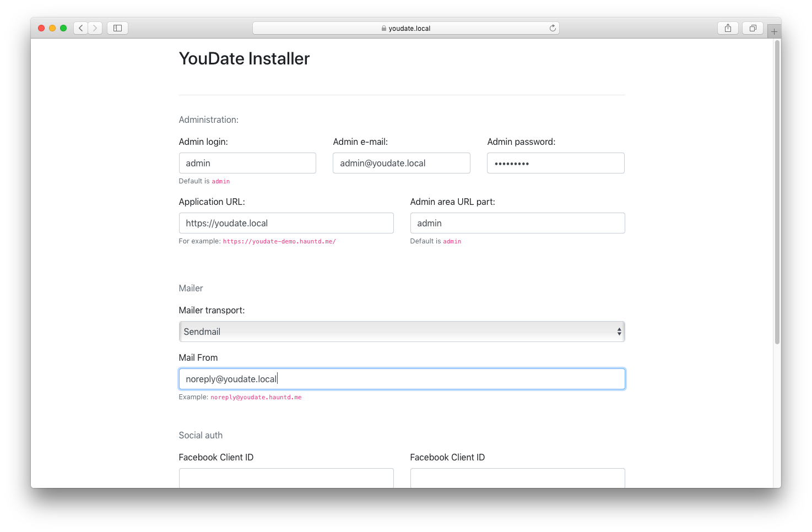Click the page's vertical scrollbar
Image resolution: width=812 pixels, height=532 pixels.
pyautogui.click(x=777, y=193)
